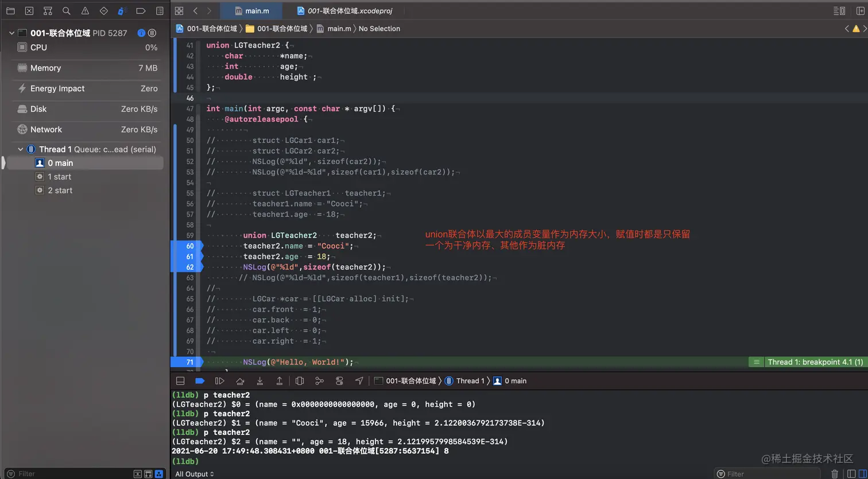Select the CPU gauge
Screen dimensions: 868x479
(87, 48)
